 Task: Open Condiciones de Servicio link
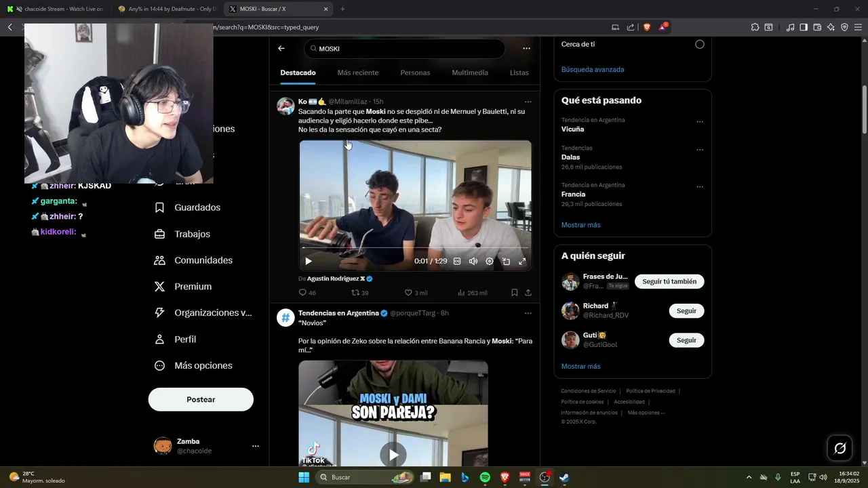click(x=588, y=391)
